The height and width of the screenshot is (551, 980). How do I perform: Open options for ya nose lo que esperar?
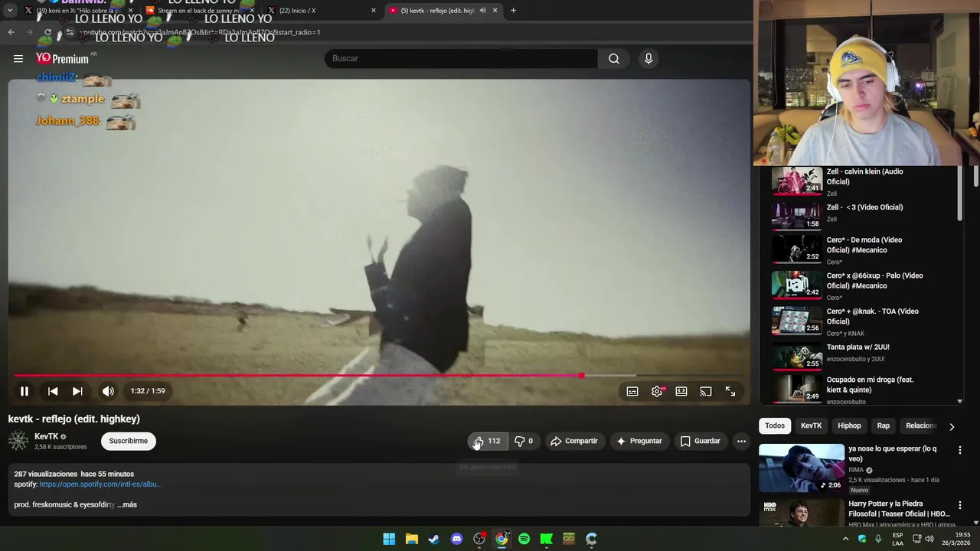point(959,450)
